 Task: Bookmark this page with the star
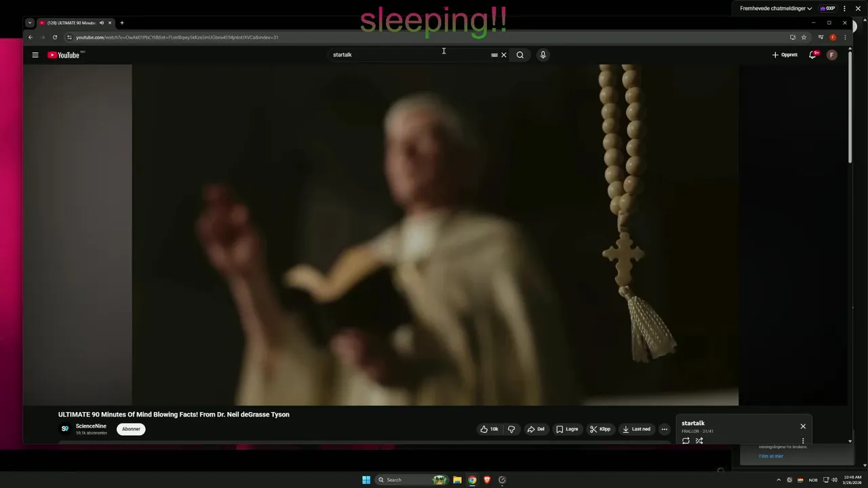click(804, 37)
